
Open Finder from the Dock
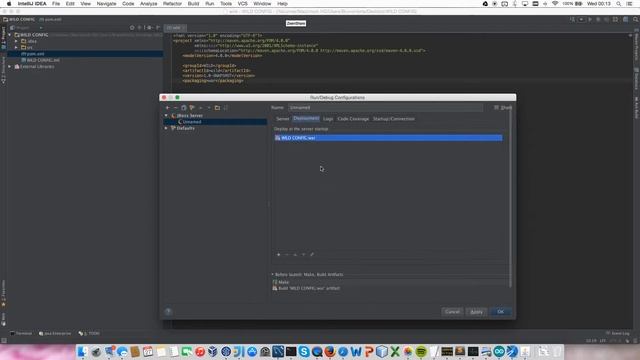click(x=83, y=351)
